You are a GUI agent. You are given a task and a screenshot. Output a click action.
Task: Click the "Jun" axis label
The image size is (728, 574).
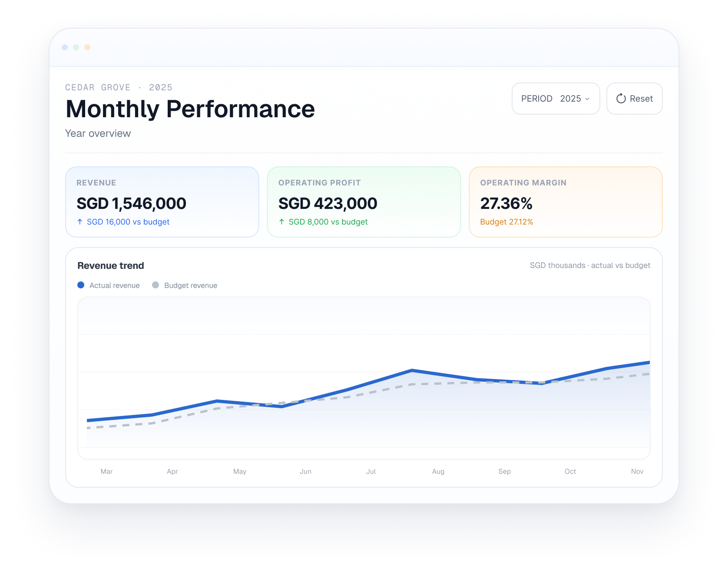point(305,472)
